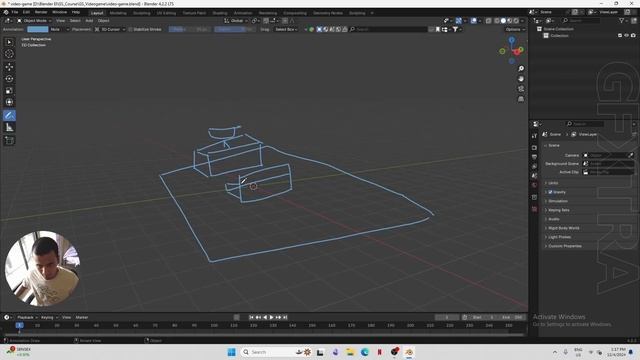640x360 pixels.
Task: Click the viewport pan hand icon
Action: click(x=521, y=79)
